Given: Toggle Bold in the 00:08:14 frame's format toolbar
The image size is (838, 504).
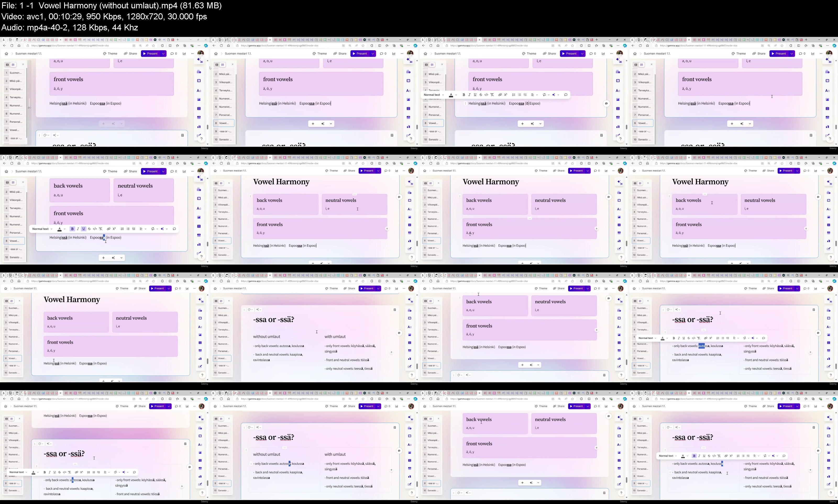Looking at the screenshot, I should [x=694, y=456].
